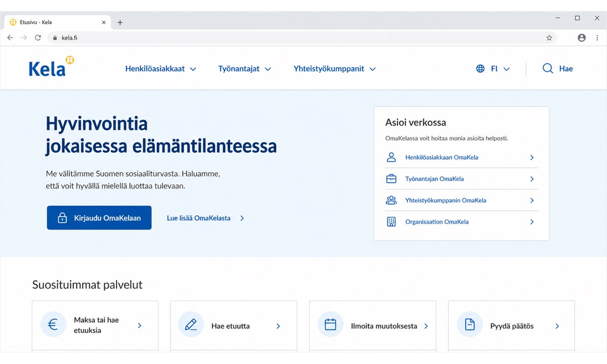
Task: Click the pencil icon on Hae etuutta
Action: (x=191, y=325)
